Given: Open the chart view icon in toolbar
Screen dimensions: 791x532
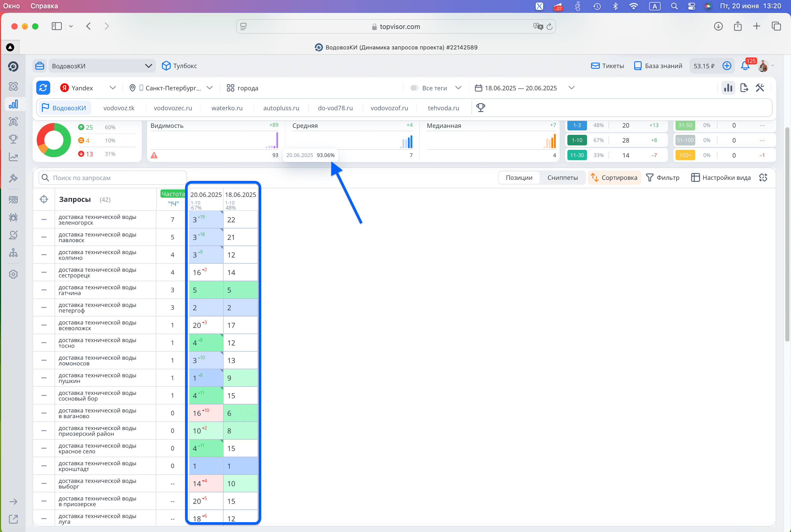Looking at the screenshot, I should [x=728, y=88].
